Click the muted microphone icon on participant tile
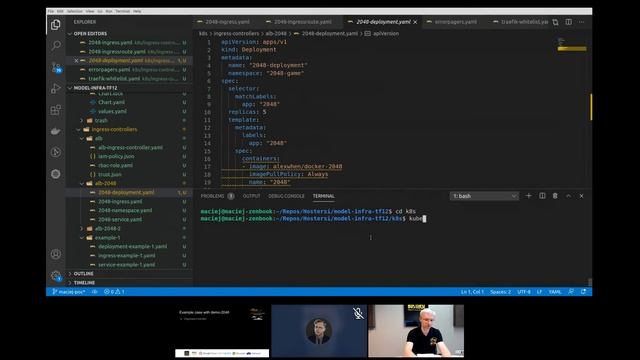Image resolution: width=640 pixels, height=360 pixels. [358, 313]
